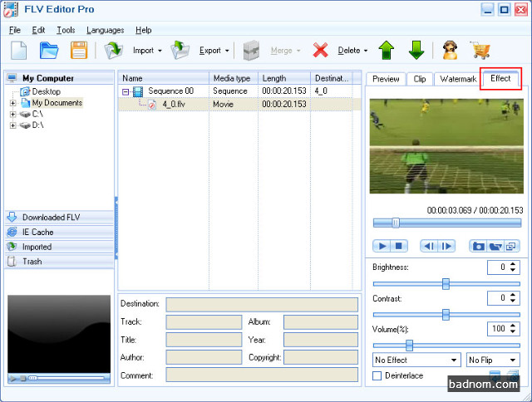Enable the Deinterlace checkbox

point(377,376)
